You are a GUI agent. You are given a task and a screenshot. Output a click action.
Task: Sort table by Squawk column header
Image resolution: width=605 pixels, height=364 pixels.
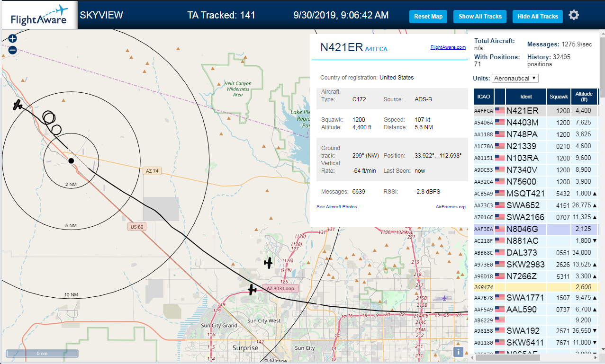tap(559, 97)
